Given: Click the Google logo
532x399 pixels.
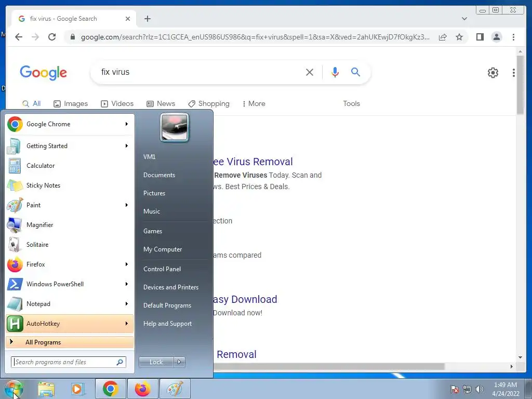Looking at the screenshot, I should coord(44,73).
